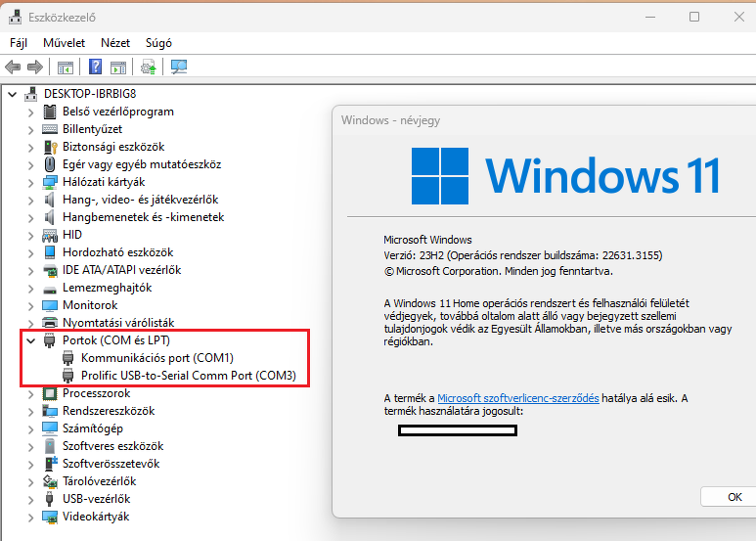Select the Lemezmeghajtók label
Screen dimensions: 756x541
coord(107,288)
